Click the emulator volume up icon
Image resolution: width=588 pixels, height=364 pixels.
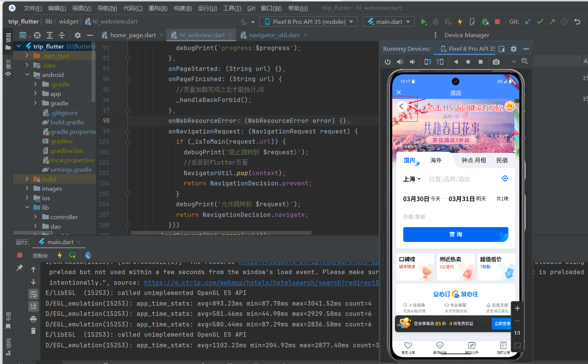click(400, 61)
